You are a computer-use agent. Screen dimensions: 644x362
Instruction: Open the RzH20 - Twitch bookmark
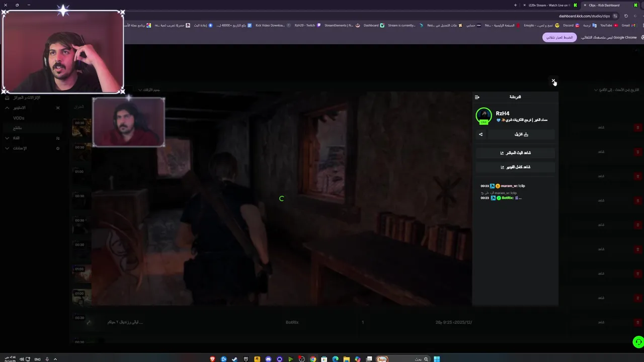coord(307,26)
